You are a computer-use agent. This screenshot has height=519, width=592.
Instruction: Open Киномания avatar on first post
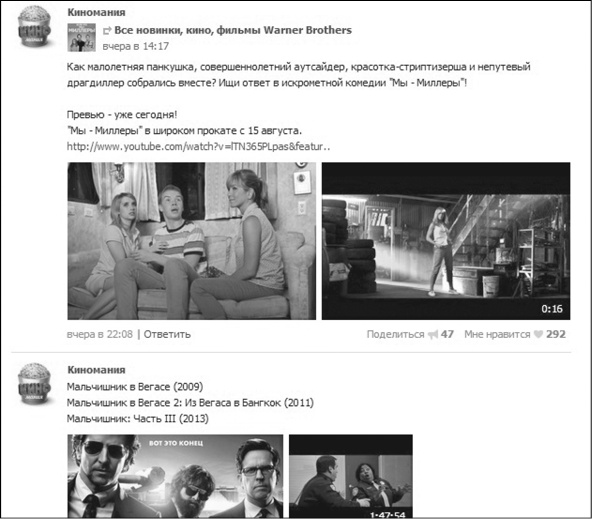pyautogui.click(x=34, y=26)
